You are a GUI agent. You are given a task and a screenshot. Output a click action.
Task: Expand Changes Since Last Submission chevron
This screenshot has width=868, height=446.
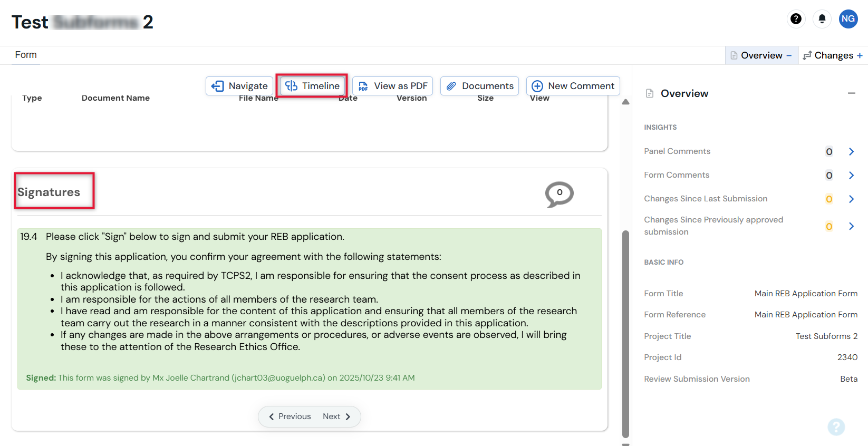pyautogui.click(x=851, y=199)
